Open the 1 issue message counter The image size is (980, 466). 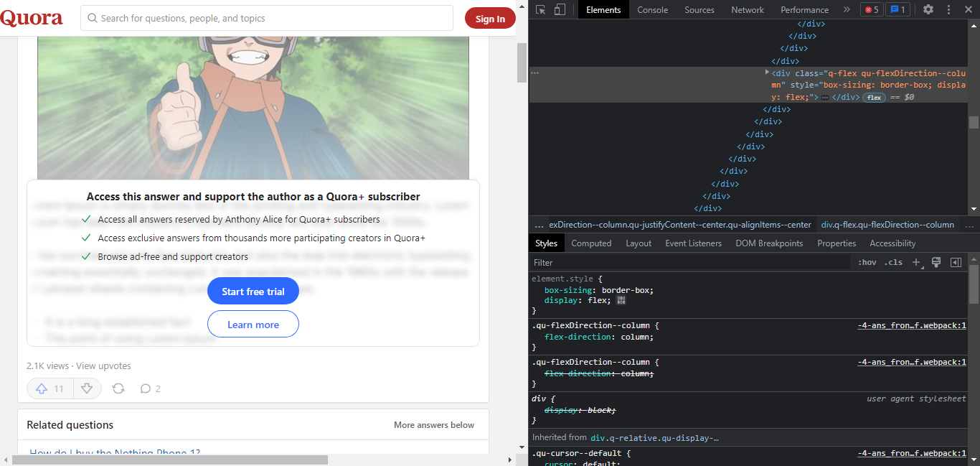(x=897, y=9)
